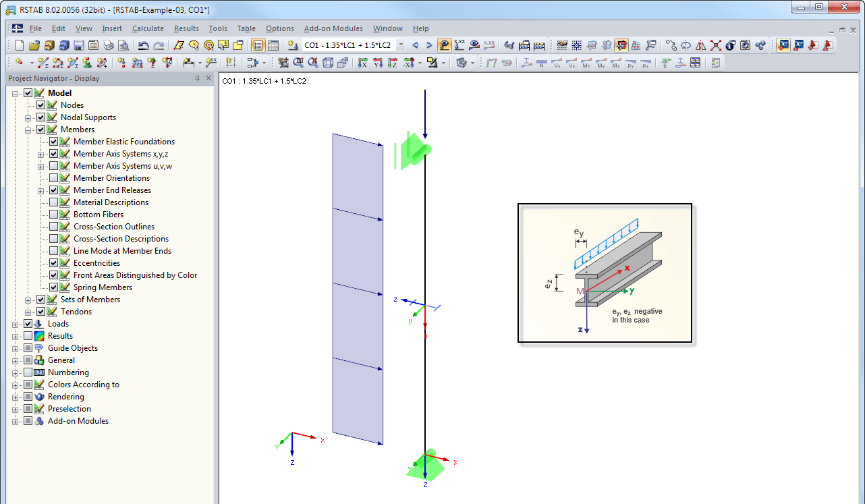Open the File menu

tap(36, 28)
